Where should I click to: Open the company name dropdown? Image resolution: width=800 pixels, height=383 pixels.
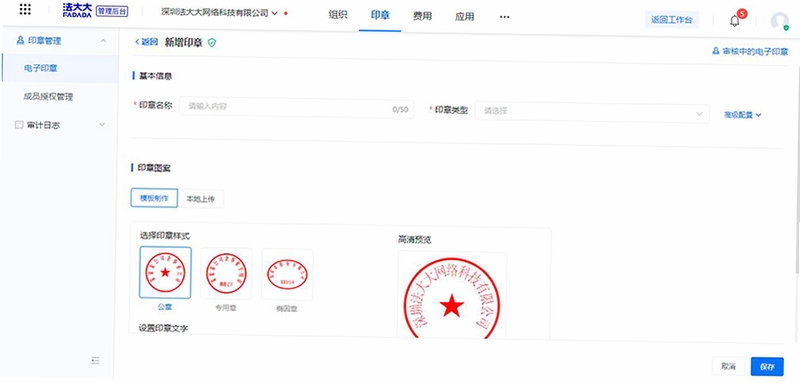pyautogui.click(x=219, y=13)
